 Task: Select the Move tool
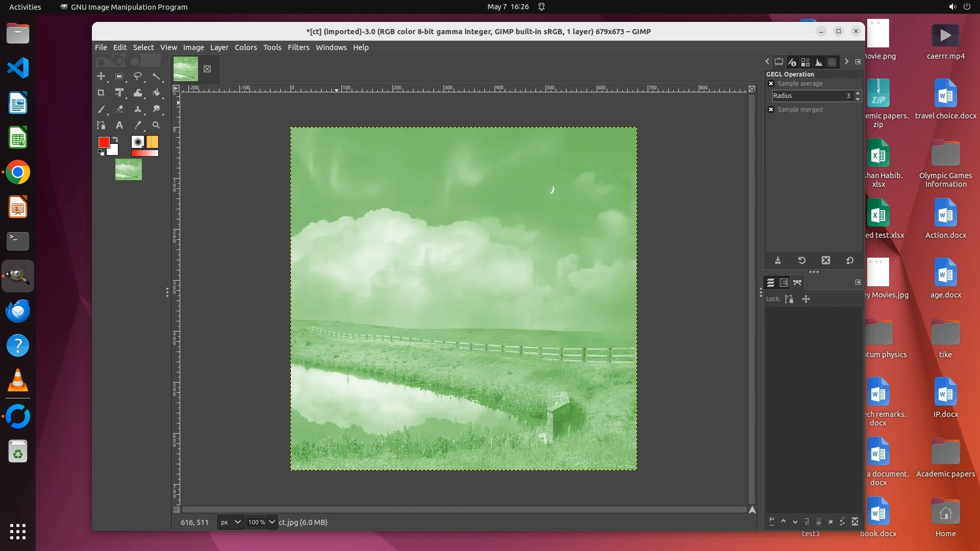(101, 77)
